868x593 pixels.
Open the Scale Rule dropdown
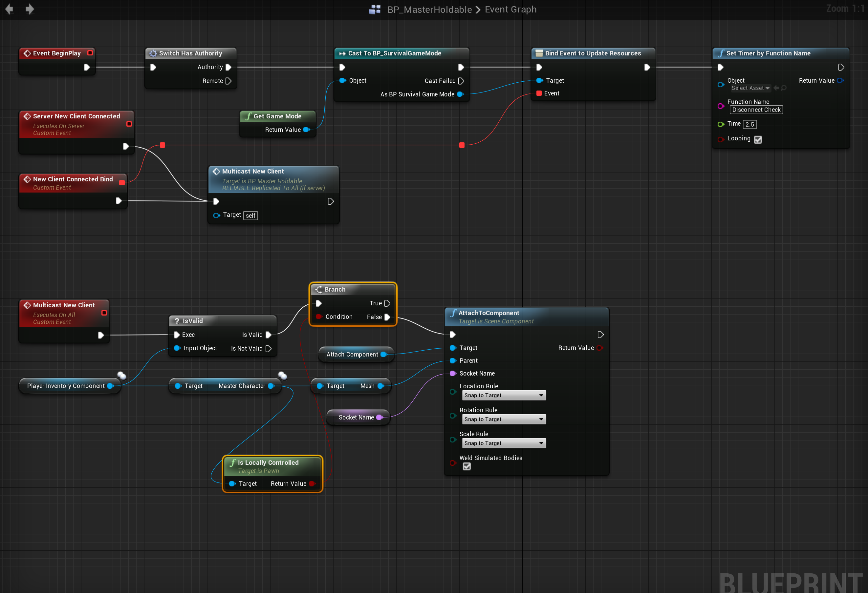pyautogui.click(x=504, y=443)
